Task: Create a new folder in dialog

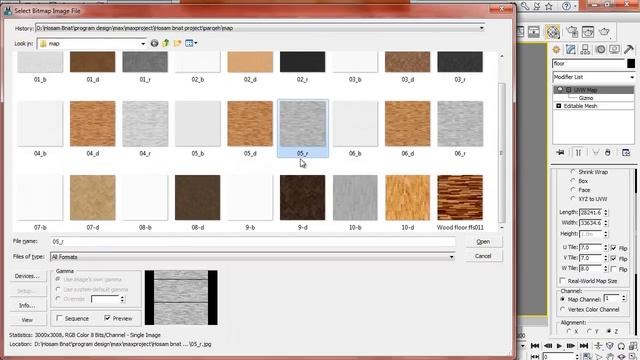Action: click(177, 43)
